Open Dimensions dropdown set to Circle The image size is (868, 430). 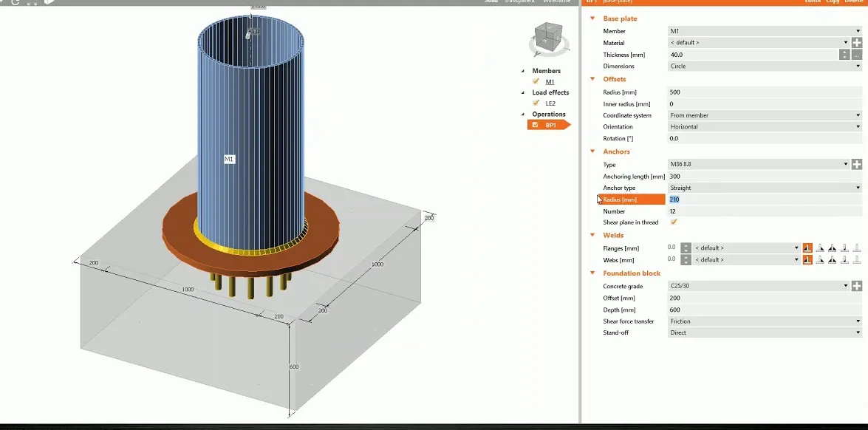pyautogui.click(x=765, y=66)
